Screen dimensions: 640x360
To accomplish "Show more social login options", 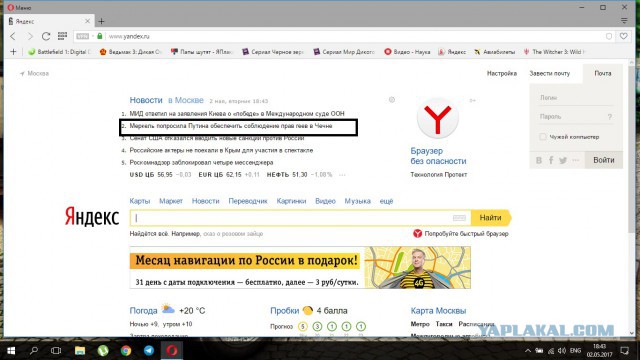I will click(576, 160).
